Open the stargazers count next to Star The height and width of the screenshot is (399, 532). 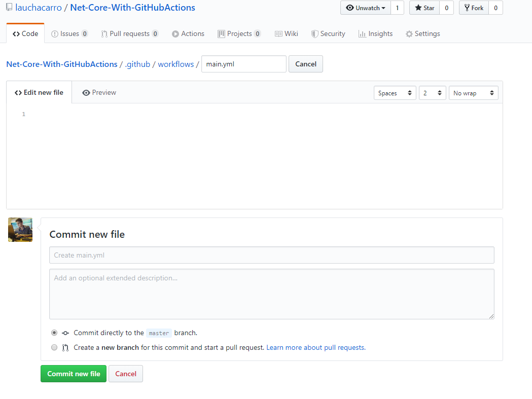coord(446,8)
